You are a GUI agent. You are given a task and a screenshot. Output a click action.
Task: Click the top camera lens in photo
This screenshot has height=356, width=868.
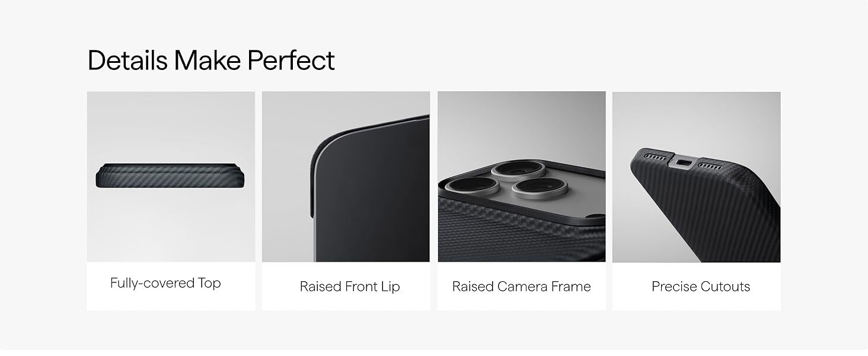pos(518,169)
